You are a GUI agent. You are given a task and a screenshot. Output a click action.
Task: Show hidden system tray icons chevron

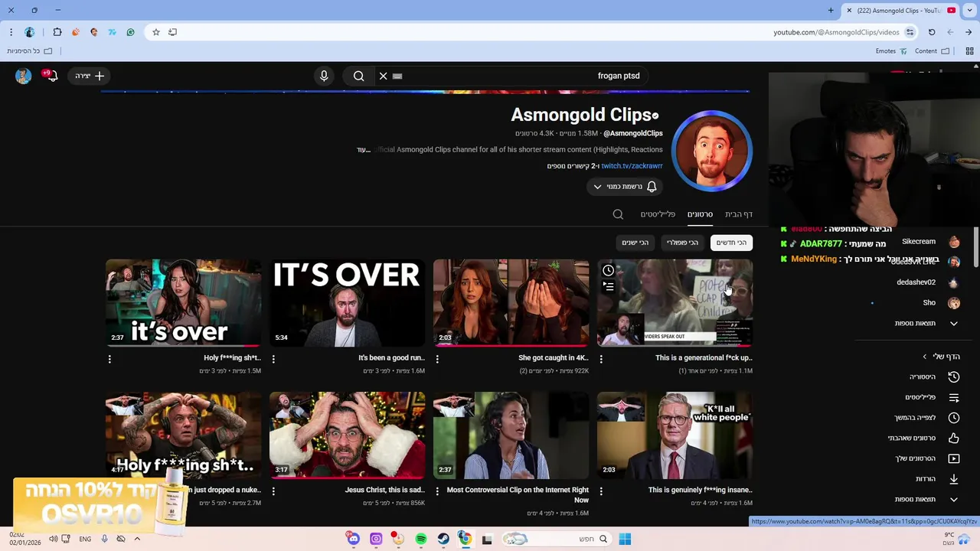pyautogui.click(x=137, y=540)
